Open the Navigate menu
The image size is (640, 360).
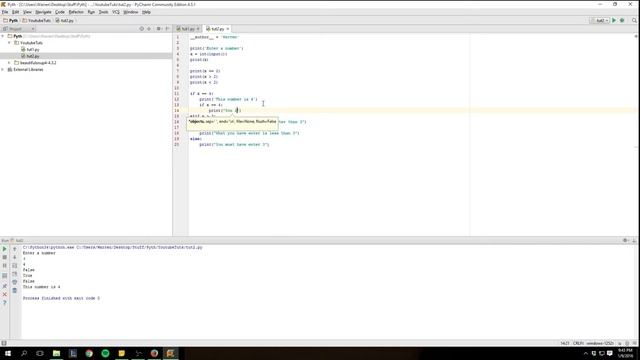(43, 12)
